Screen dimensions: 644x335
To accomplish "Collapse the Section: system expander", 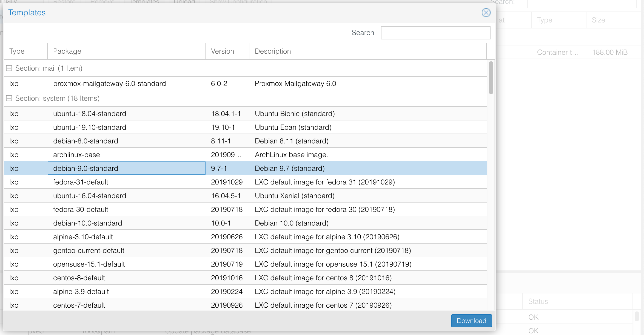I will point(8,98).
